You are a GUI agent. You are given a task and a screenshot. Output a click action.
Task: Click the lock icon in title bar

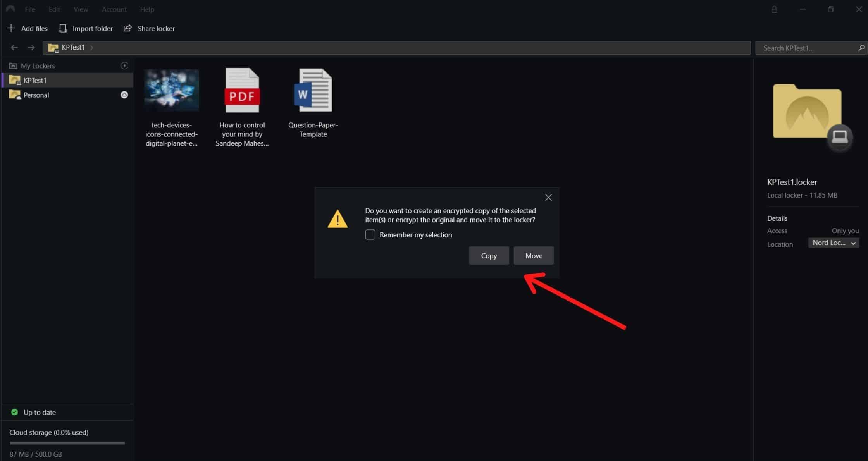pyautogui.click(x=774, y=9)
